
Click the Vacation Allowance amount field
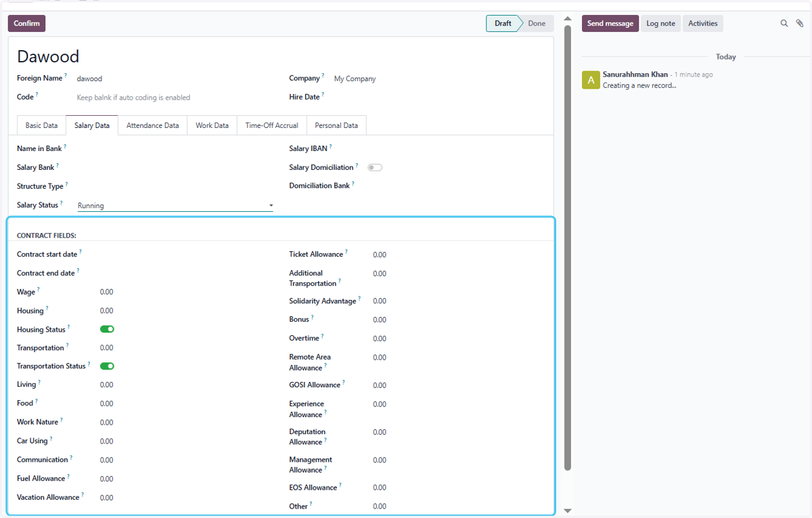pos(186,498)
